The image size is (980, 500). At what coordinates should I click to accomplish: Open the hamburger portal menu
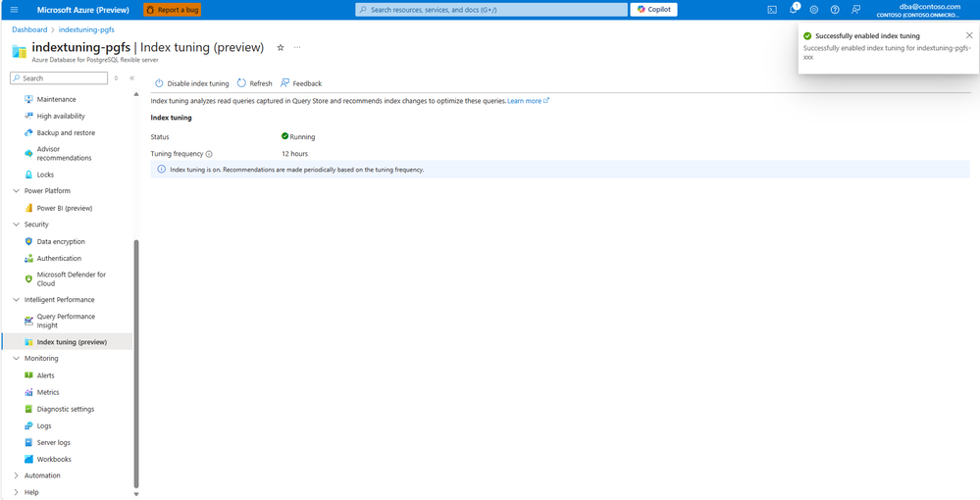(15, 10)
